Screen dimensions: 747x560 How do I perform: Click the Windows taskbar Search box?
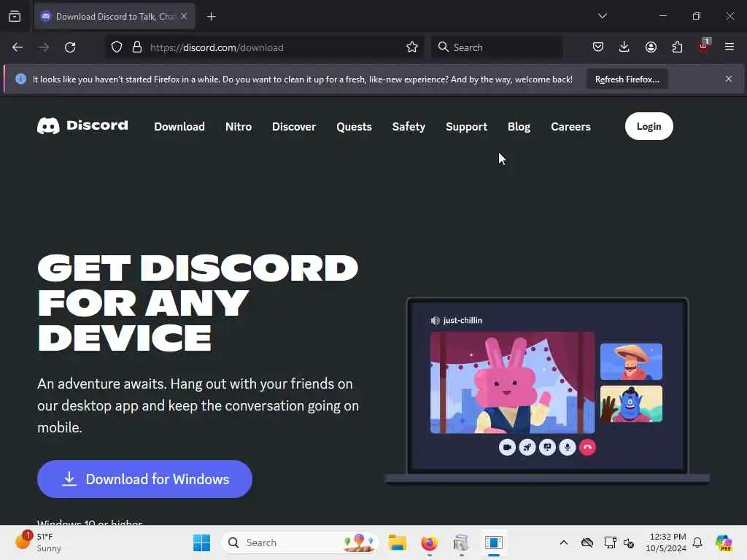(x=300, y=542)
